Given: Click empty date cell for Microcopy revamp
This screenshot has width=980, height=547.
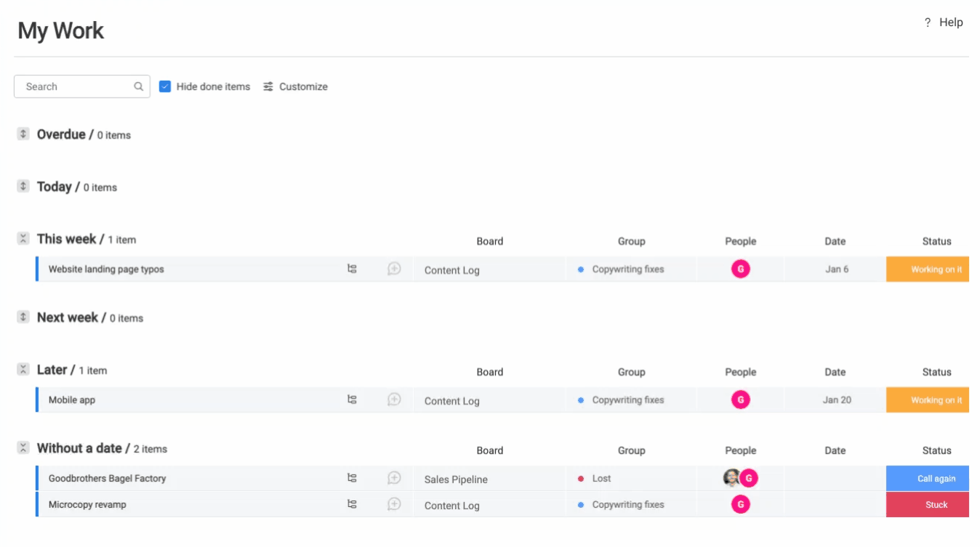Looking at the screenshot, I should [x=835, y=504].
